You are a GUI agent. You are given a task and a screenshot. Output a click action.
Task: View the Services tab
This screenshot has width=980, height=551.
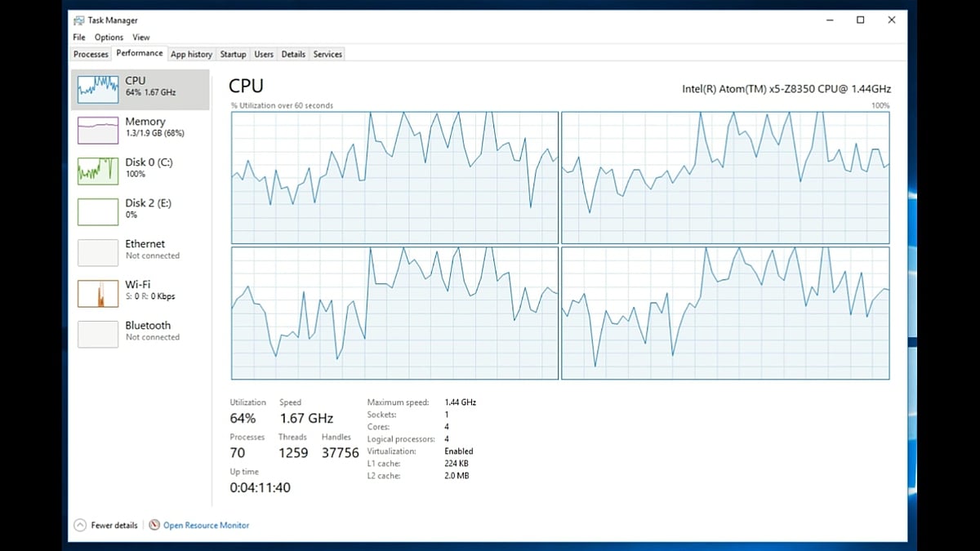click(x=327, y=54)
